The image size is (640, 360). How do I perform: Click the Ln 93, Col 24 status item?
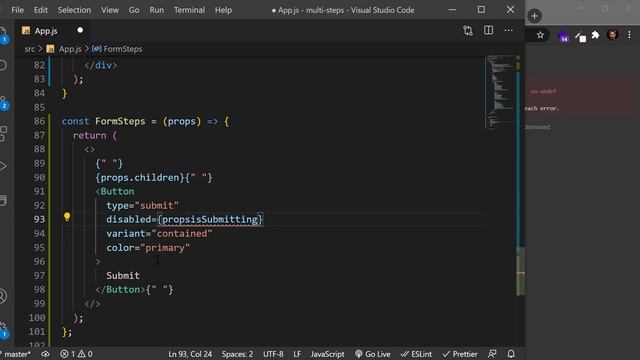click(190, 354)
